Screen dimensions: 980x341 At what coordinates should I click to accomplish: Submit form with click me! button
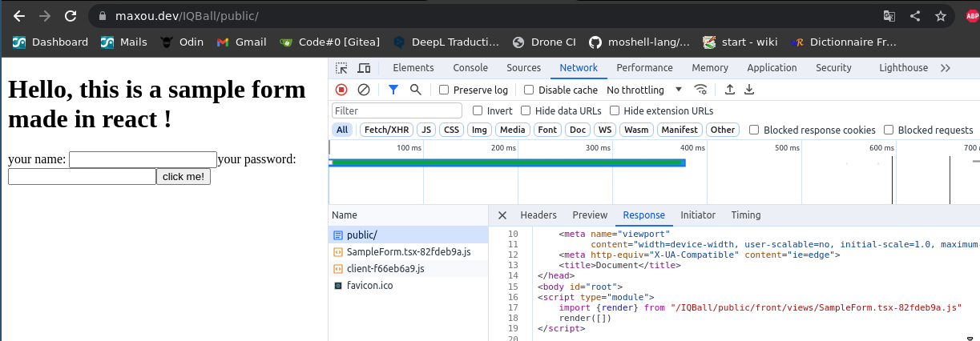183,177
